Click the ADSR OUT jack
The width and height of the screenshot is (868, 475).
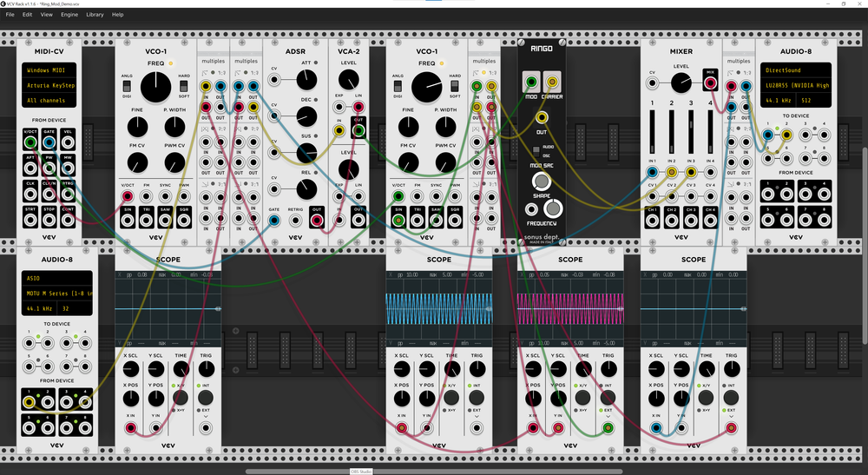(317, 221)
